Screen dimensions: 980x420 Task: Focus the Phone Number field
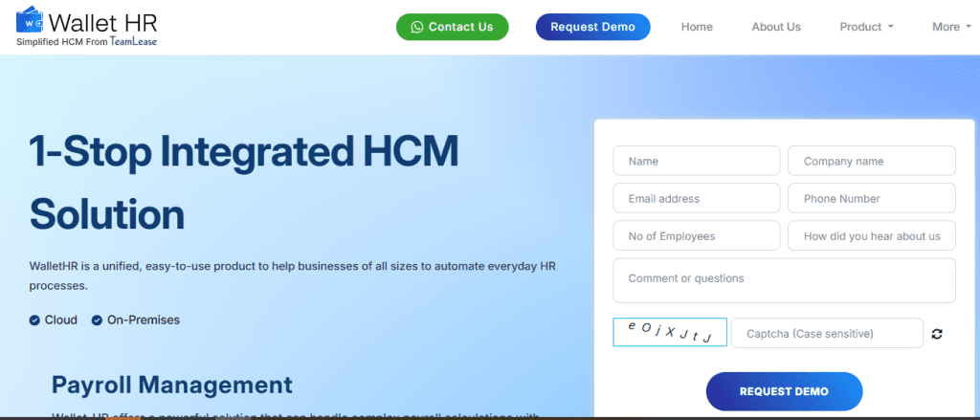click(871, 198)
